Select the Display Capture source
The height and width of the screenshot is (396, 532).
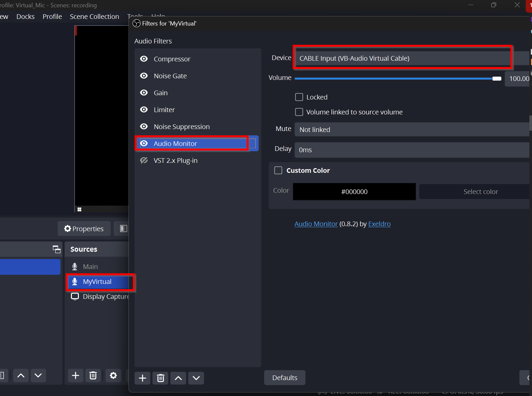click(x=97, y=297)
